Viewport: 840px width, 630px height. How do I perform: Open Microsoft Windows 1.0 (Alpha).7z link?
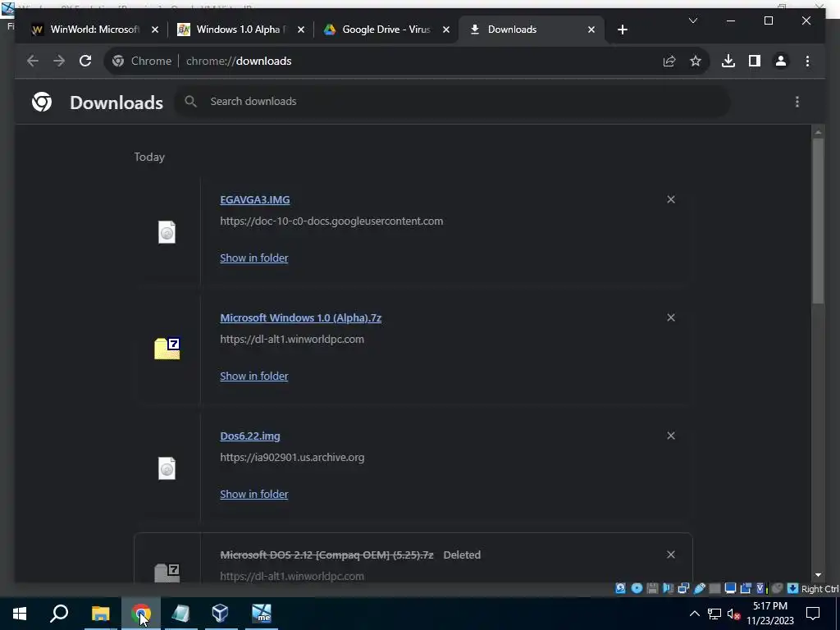(x=300, y=317)
